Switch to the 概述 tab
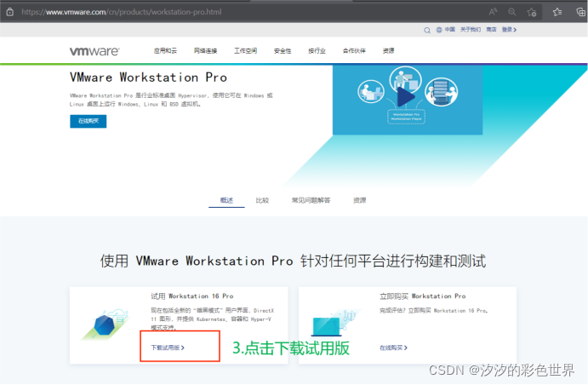 tap(226, 200)
